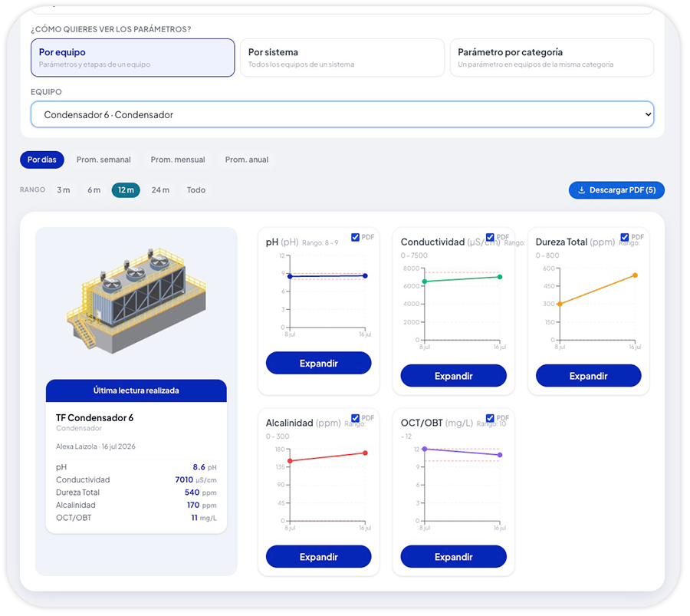690x616 pixels.
Task: Click the Última lectura realizada header
Action: coord(136,390)
